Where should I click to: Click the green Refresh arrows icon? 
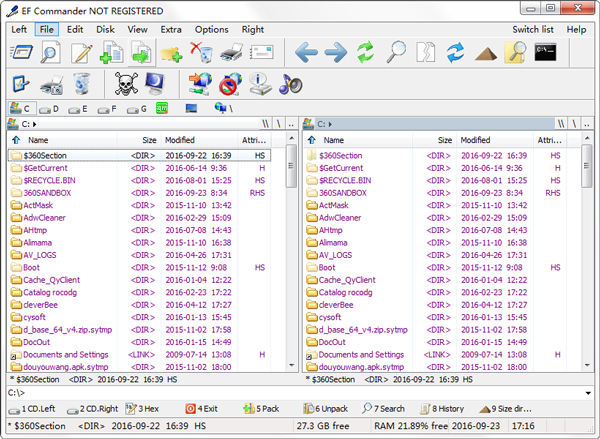365,52
